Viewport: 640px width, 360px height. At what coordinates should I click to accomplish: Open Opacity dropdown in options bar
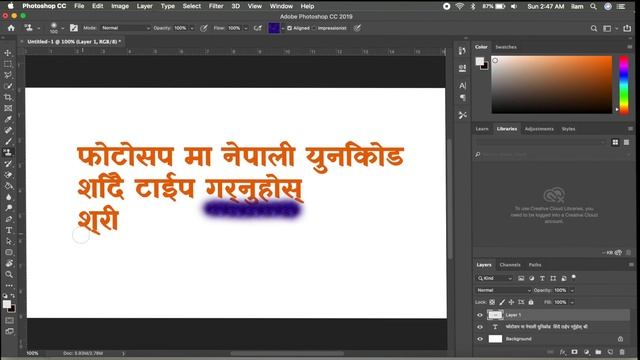tap(192, 28)
